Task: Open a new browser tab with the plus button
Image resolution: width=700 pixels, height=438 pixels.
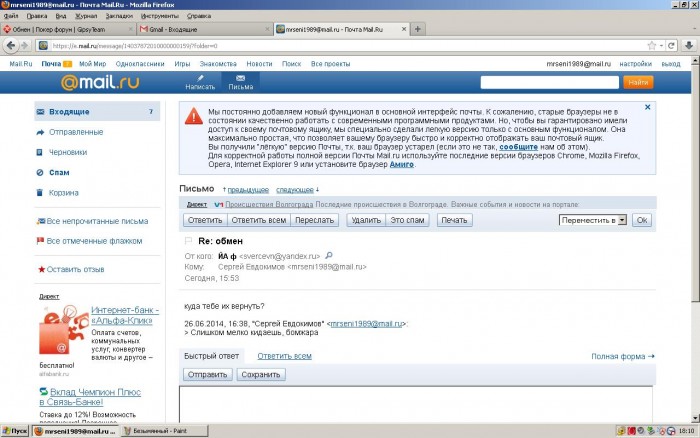Action: (x=417, y=29)
